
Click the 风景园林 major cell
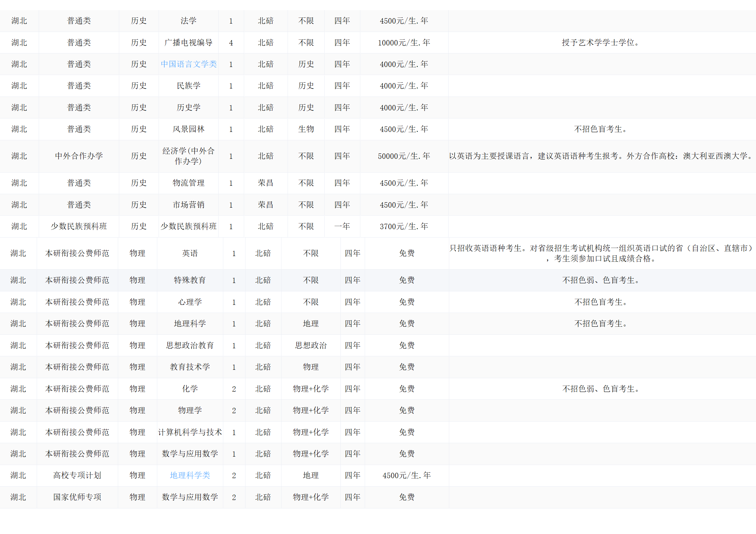point(189,129)
